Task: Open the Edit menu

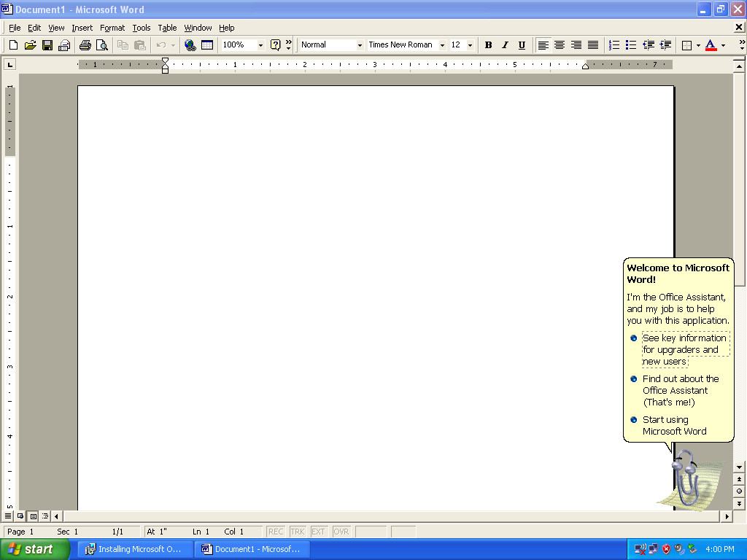Action: point(34,28)
